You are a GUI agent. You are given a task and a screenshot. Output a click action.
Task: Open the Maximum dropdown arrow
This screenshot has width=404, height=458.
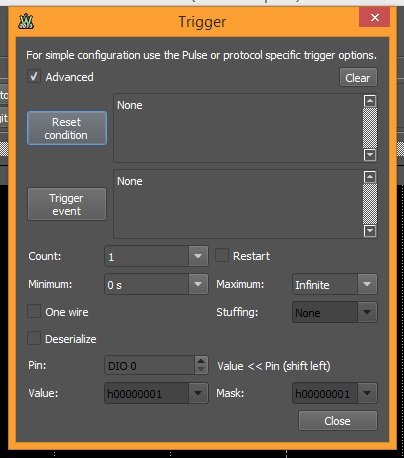tap(367, 284)
